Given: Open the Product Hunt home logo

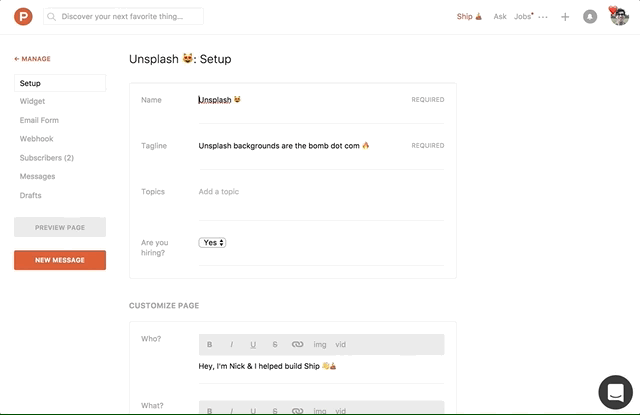Looking at the screenshot, I should pos(23,17).
